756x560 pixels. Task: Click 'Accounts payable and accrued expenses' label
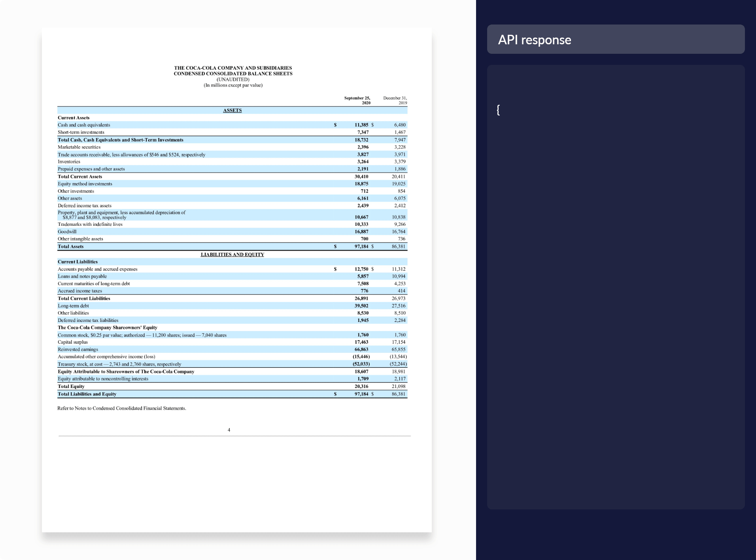coord(98,269)
